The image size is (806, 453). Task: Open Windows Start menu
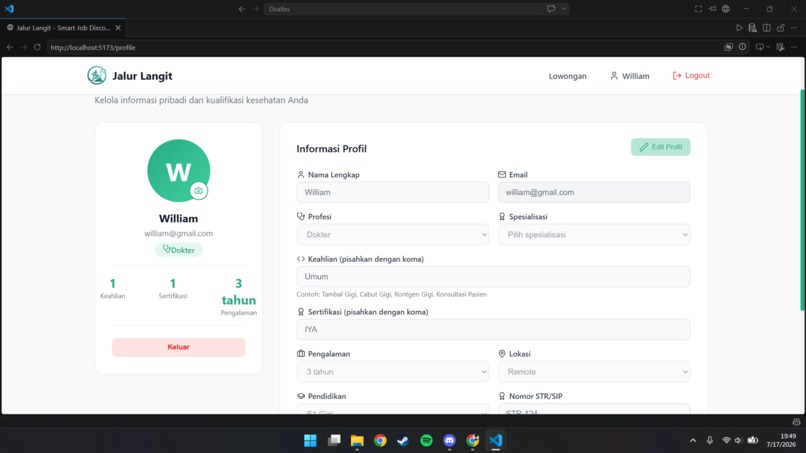click(310, 441)
